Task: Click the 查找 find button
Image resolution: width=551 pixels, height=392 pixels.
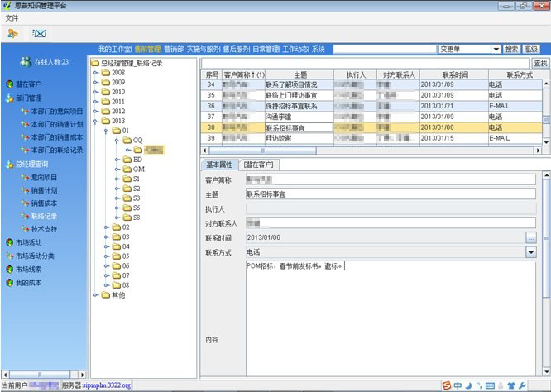Action: [540, 63]
